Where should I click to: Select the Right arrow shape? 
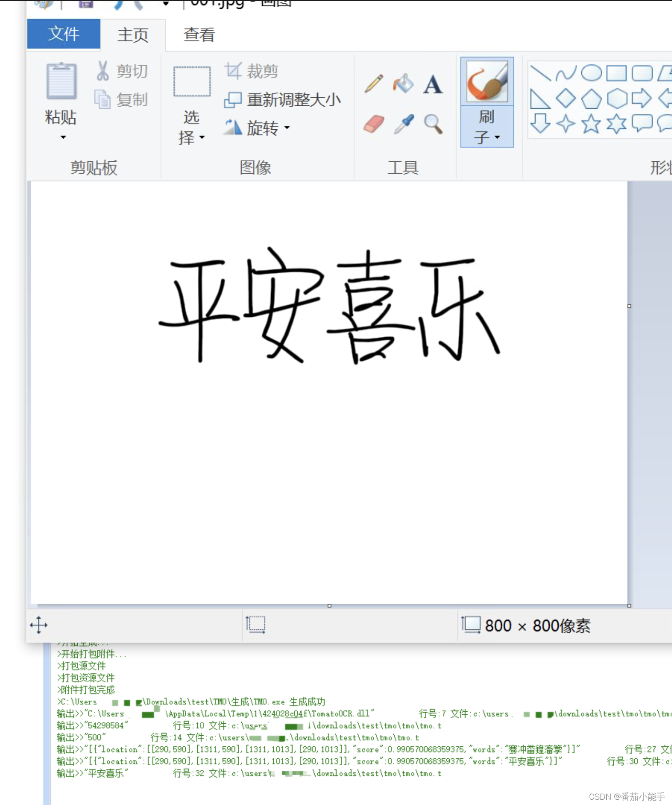[x=642, y=98]
